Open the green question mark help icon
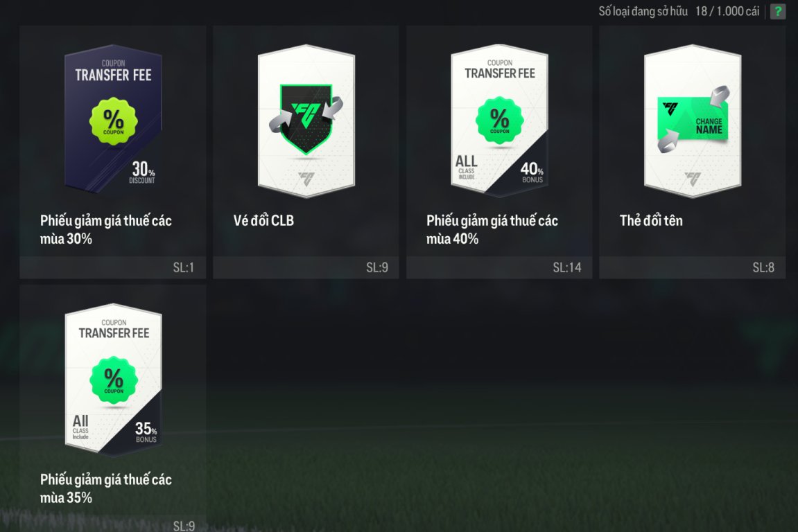 (778, 11)
